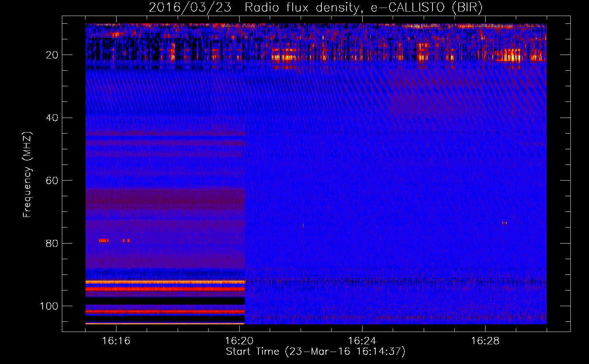Click the 16:20 time tick label
This screenshot has height=364, width=589.
click(x=239, y=341)
